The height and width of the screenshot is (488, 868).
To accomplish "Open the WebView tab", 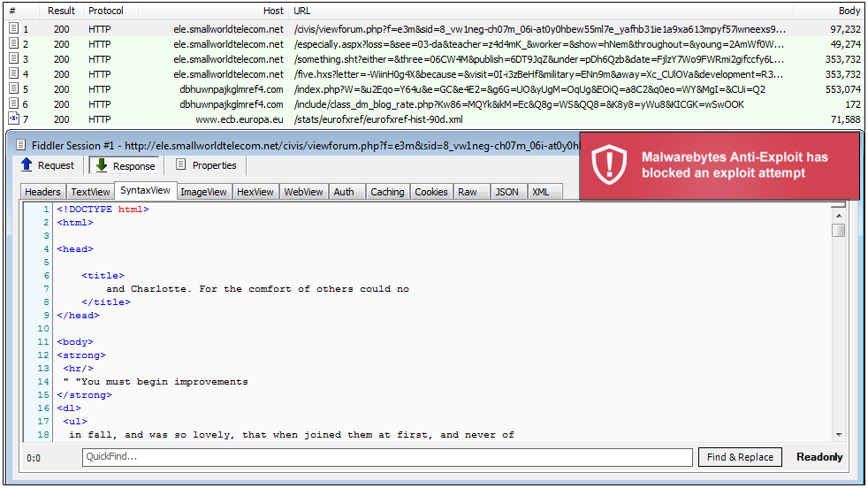I will (x=303, y=192).
